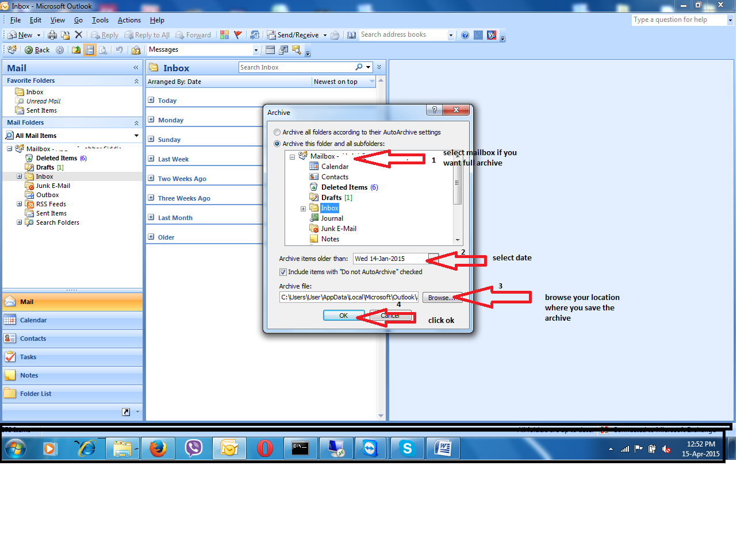756x554 pixels.
Task: Switch to Tasks in the navigation pane
Action: (72, 357)
